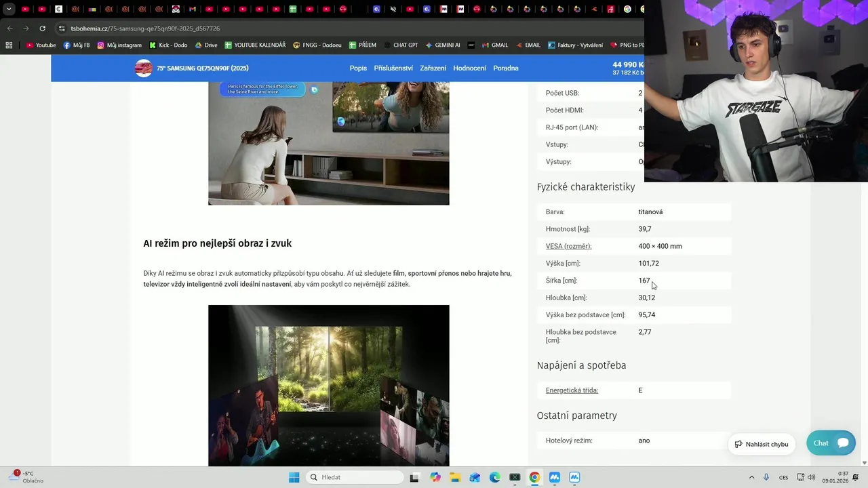868x488 pixels.
Task: Select the Výška value 101,72
Action: click(x=648, y=263)
